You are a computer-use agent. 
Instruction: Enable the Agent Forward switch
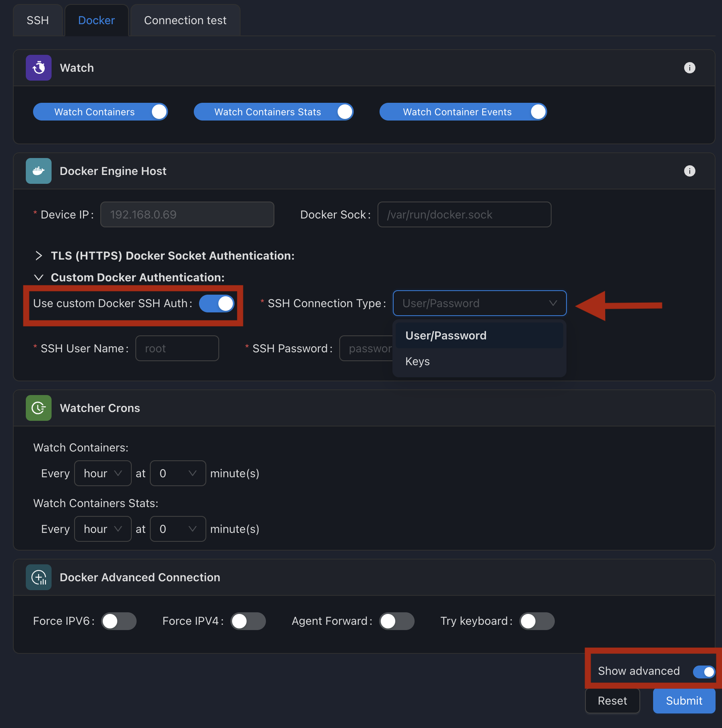397,621
